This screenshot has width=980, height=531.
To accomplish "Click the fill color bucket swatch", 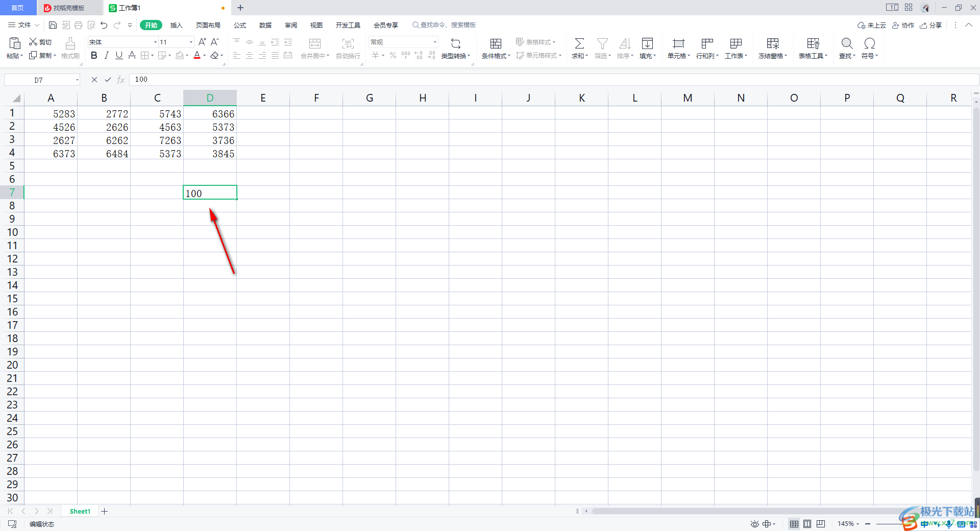I will point(180,55).
